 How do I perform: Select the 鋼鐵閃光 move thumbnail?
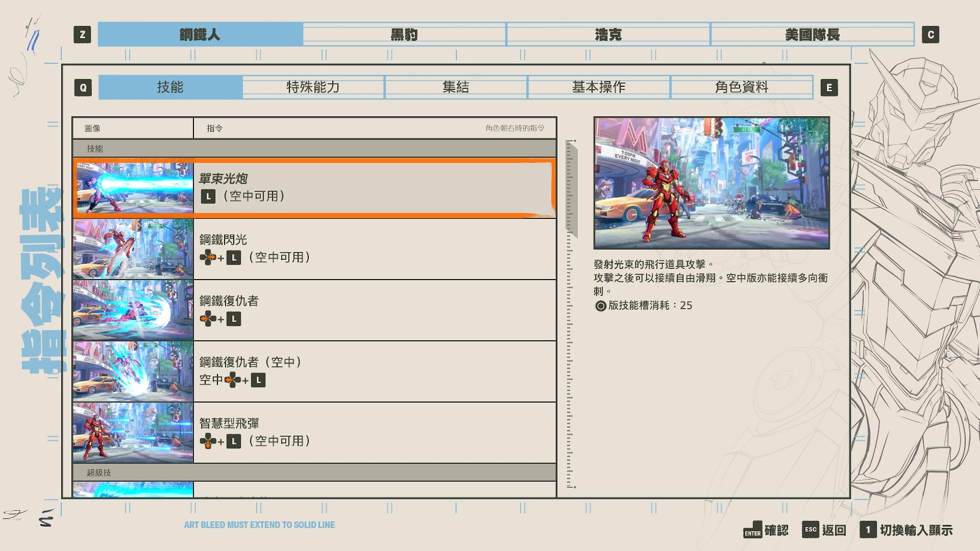(x=133, y=249)
